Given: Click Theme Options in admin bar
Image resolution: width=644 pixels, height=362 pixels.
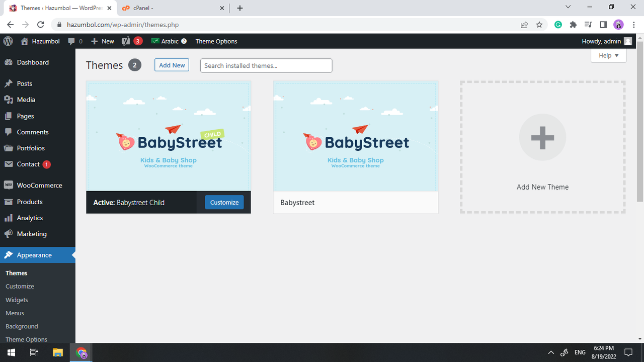Looking at the screenshot, I should click(216, 41).
